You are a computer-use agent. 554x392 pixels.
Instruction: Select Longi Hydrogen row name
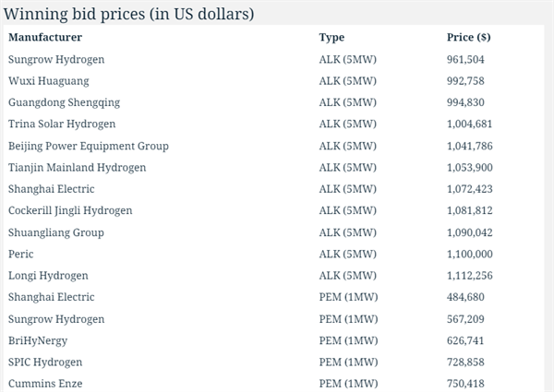coord(48,276)
